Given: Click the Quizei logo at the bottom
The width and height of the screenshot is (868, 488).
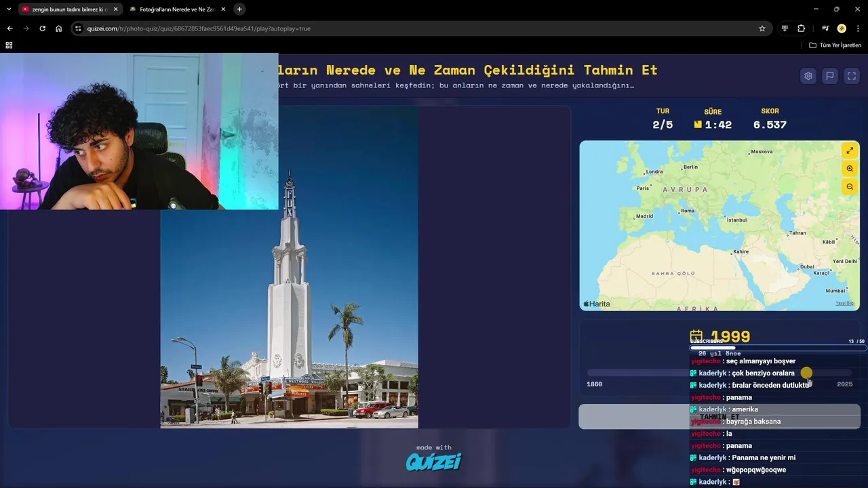Looking at the screenshot, I should coord(433,462).
